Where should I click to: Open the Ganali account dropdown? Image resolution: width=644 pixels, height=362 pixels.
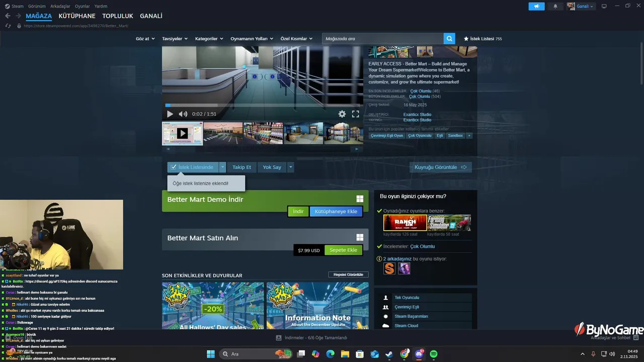(x=581, y=7)
